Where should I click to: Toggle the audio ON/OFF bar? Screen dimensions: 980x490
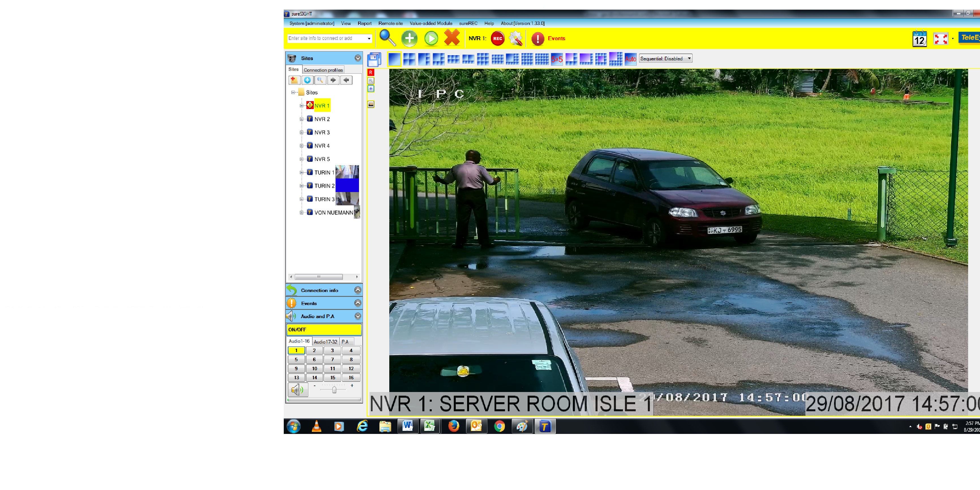pos(323,329)
